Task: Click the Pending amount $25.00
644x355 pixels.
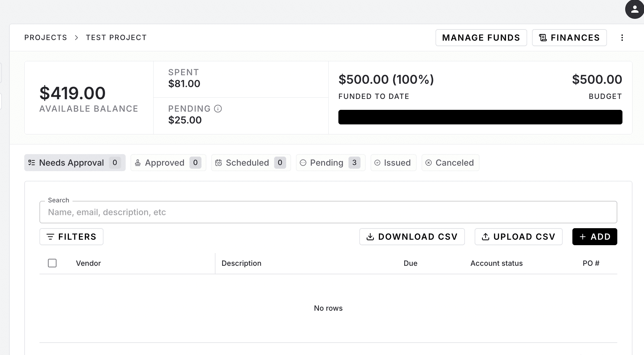Action: pos(185,120)
